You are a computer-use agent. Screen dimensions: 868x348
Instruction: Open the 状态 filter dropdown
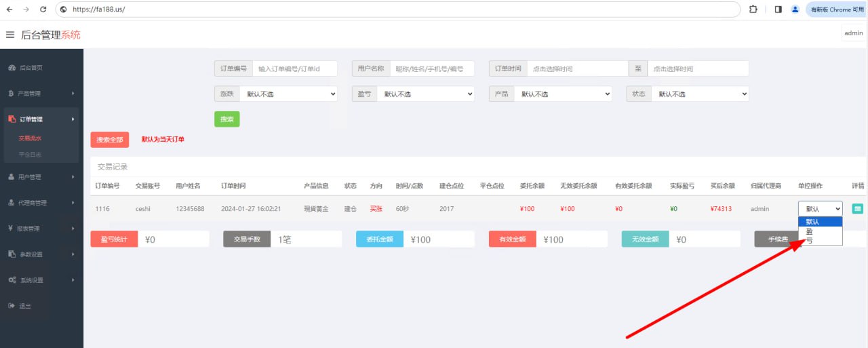pos(700,94)
